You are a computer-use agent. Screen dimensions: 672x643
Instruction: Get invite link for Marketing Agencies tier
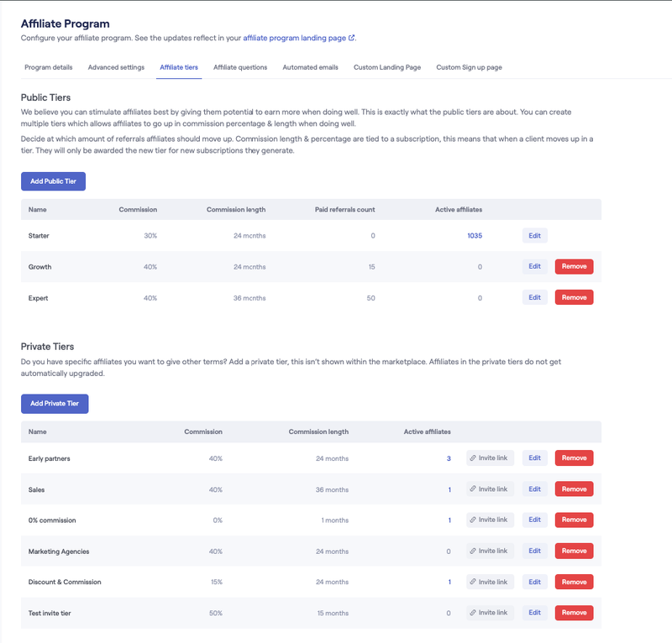point(490,551)
